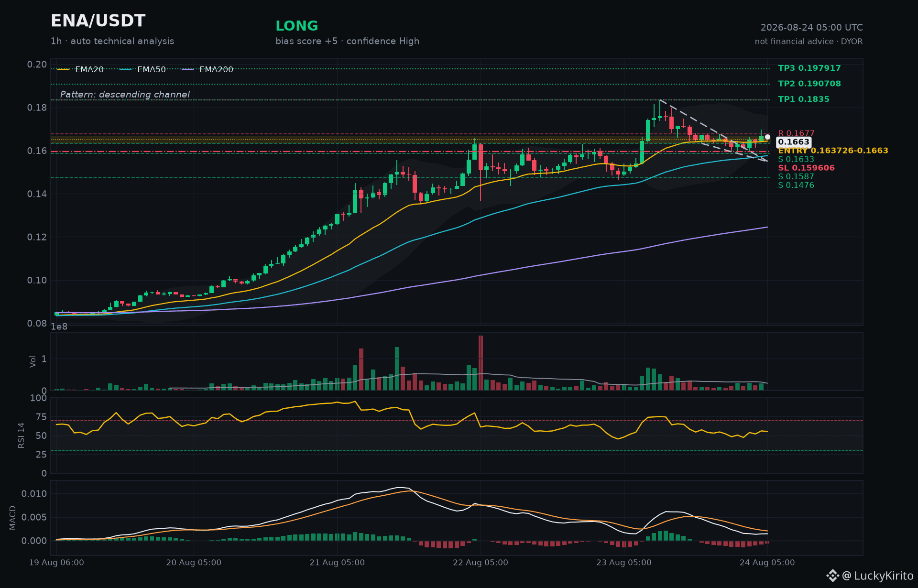Click the 0.10 price axis tick
Screen dimensions: 918x588
pyautogui.click(x=37, y=280)
